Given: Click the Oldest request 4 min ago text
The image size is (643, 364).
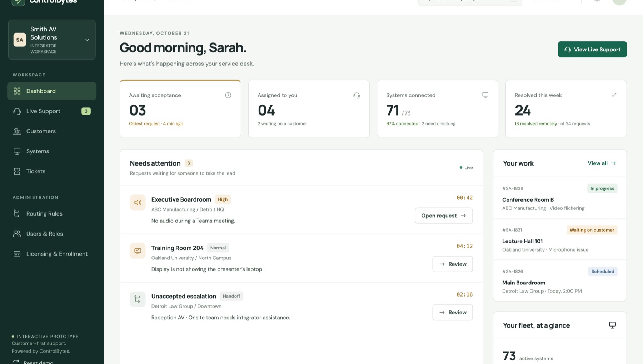Looking at the screenshot, I should 156,123.
